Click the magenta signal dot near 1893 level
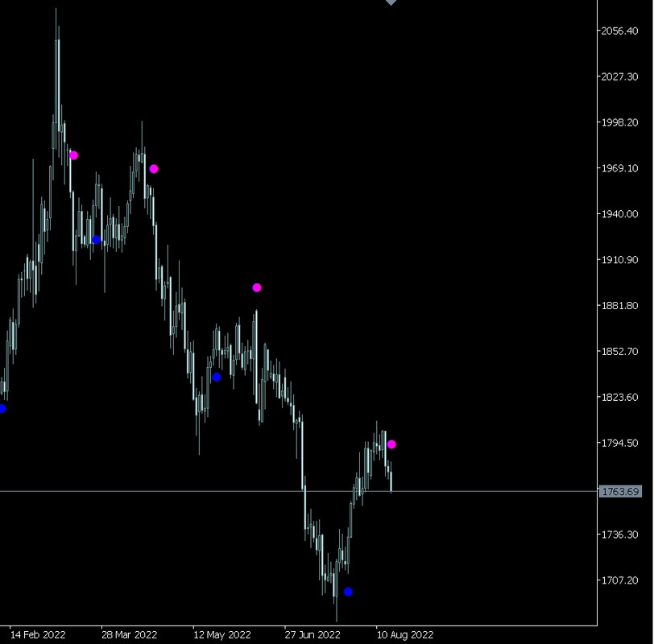This screenshot has width=654, height=644. [x=257, y=287]
